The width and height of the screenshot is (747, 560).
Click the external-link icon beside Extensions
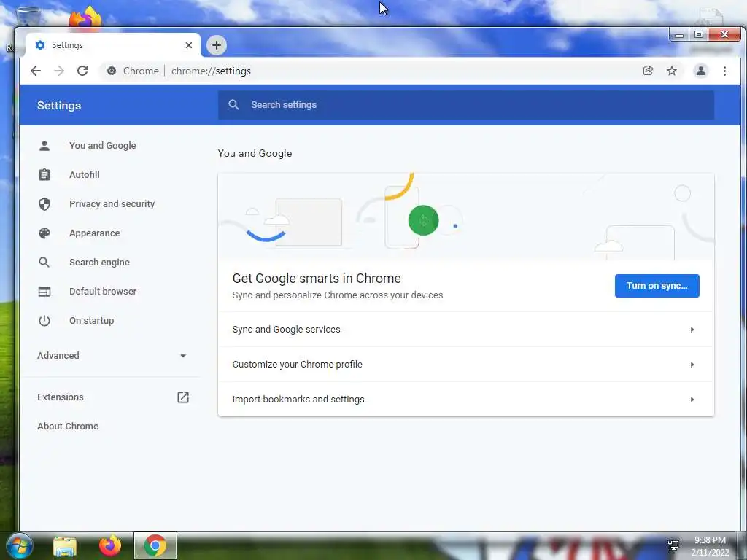tap(183, 397)
